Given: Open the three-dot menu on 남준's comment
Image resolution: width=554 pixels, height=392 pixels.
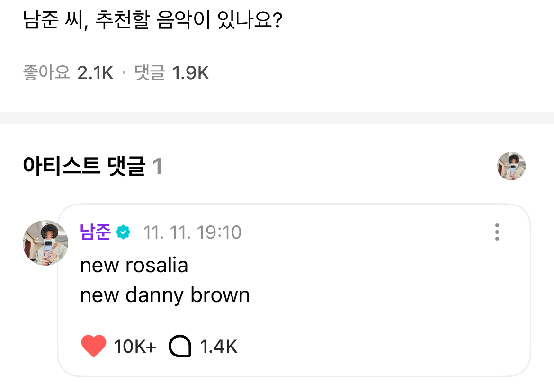Looking at the screenshot, I should click(x=497, y=232).
